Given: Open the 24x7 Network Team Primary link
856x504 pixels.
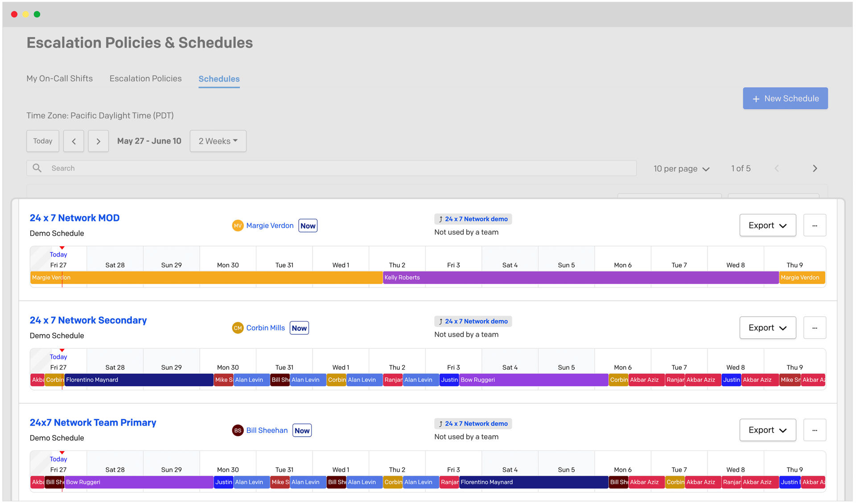Looking at the screenshot, I should tap(93, 422).
